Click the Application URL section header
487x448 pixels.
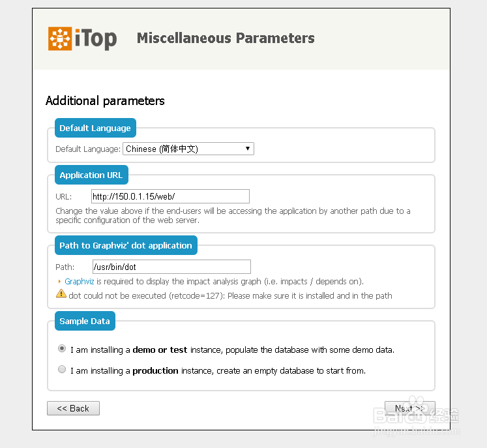tap(91, 175)
